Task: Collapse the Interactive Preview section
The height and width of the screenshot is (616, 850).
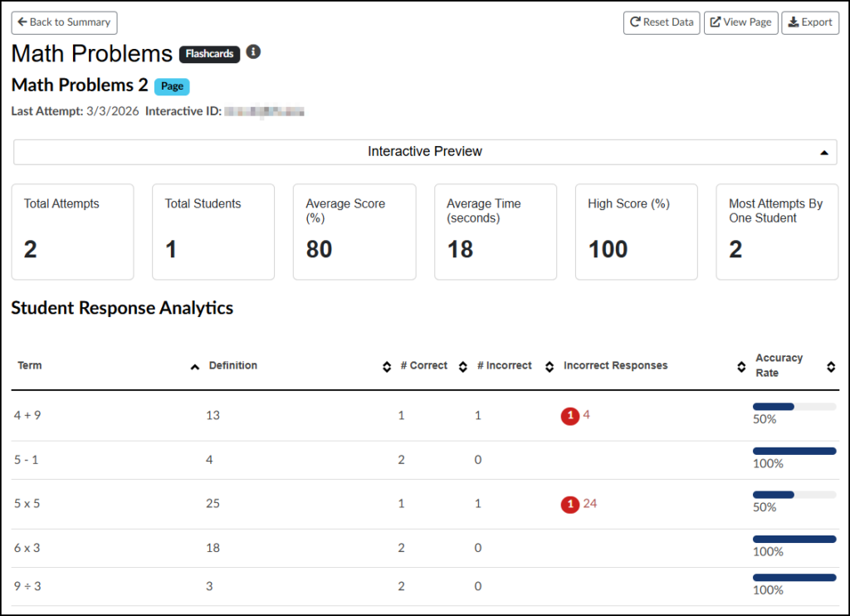Action: (x=824, y=153)
